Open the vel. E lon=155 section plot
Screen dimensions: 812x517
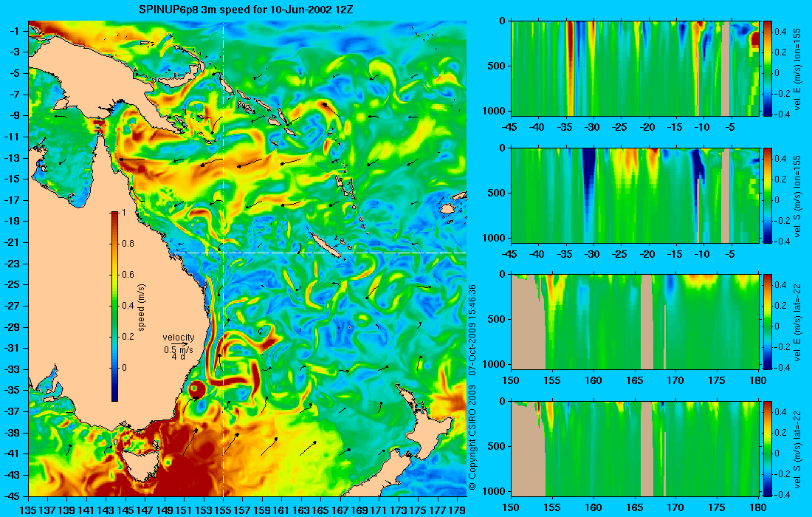635,69
